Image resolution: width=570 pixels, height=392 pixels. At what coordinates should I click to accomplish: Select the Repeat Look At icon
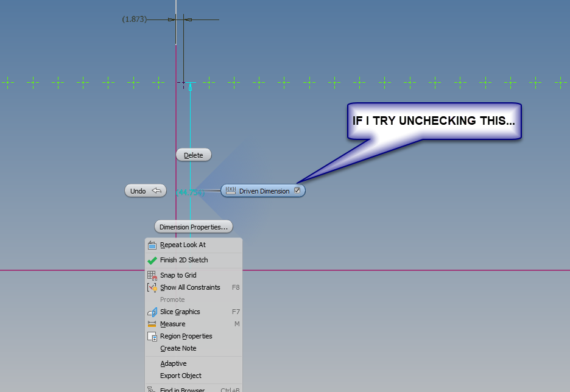coord(152,245)
